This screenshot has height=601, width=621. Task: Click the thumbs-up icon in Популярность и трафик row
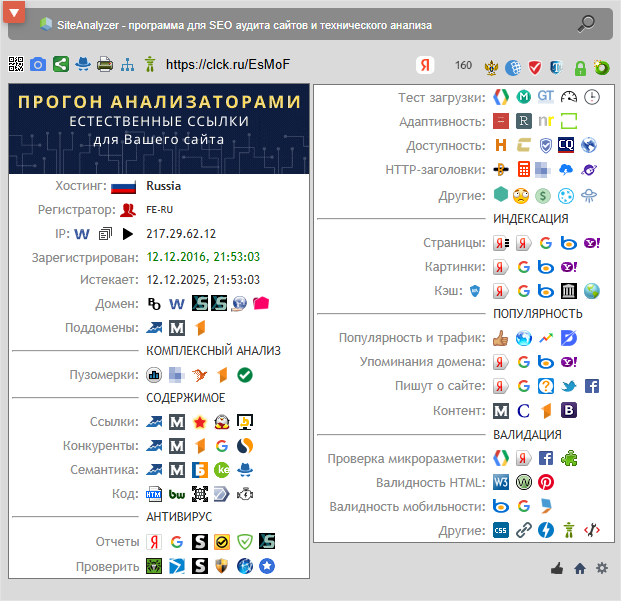coord(501,338)
